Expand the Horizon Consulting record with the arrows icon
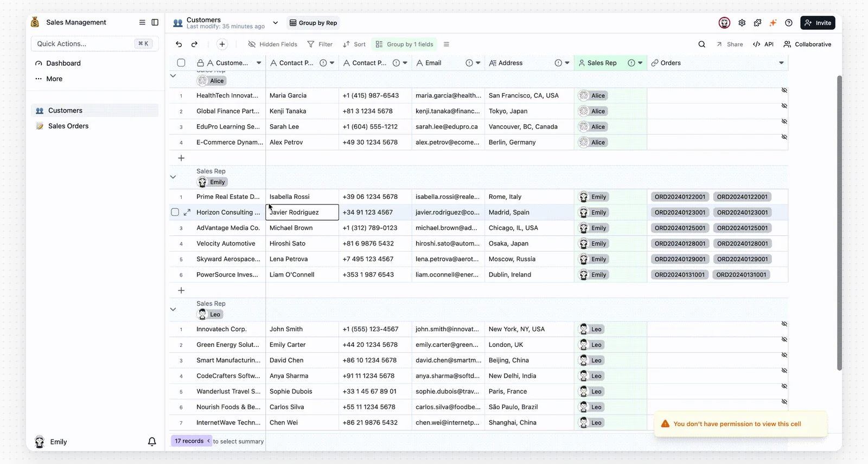The image size is (868, 464). click(x=187, y=212)
